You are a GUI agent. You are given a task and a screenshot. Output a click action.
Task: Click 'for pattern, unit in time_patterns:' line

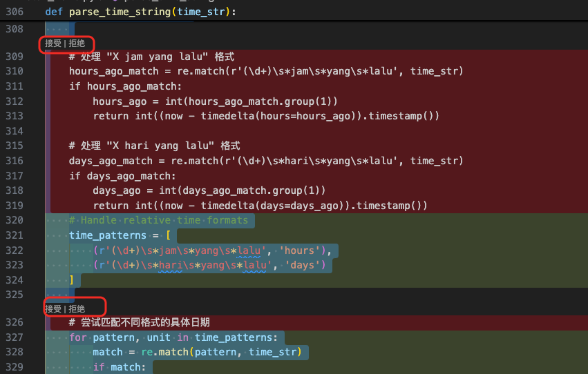click(173, 337)
